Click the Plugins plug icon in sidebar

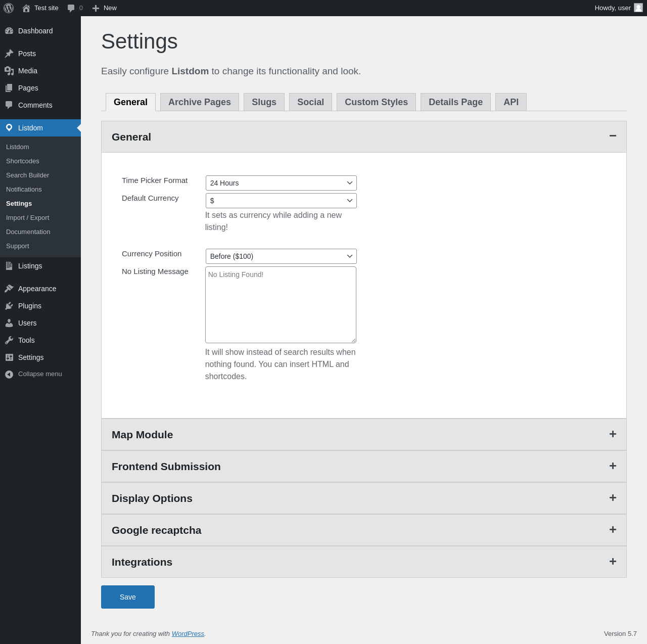[x=9, y=306]
